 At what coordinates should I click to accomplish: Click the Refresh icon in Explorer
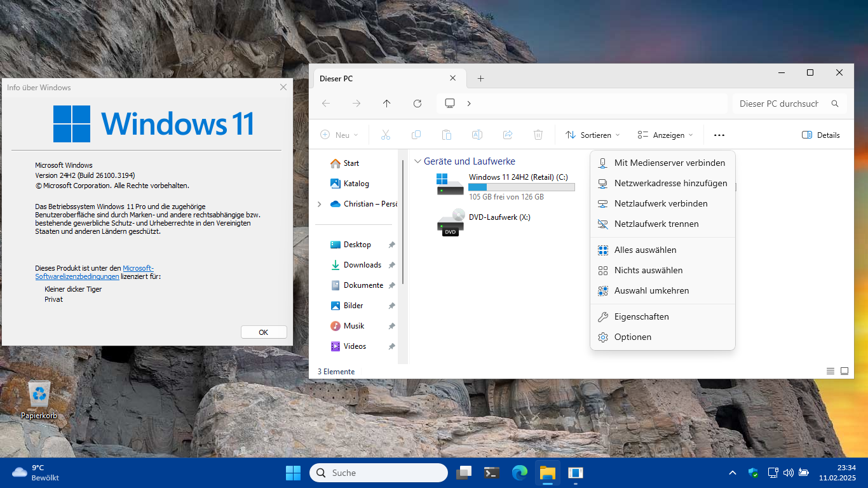(417, 104)
